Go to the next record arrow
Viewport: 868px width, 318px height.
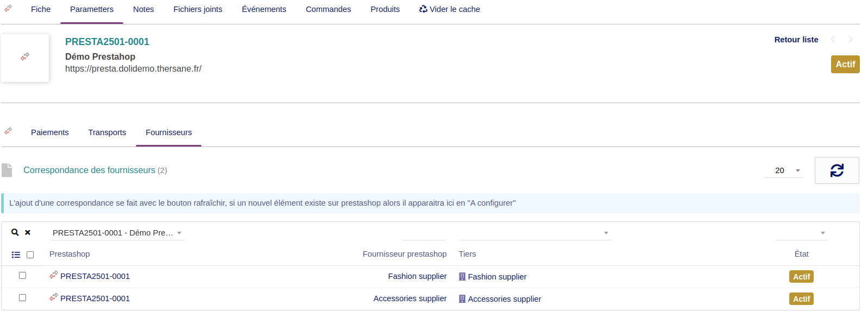click(851, 40)
